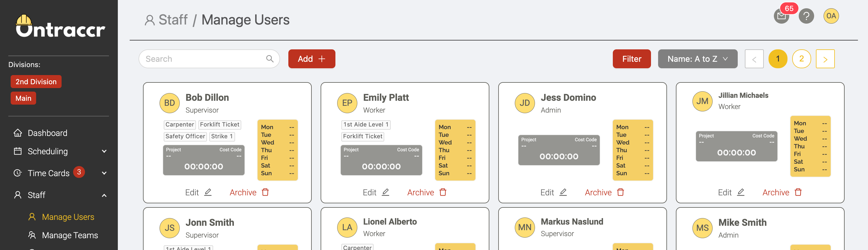The width and height of the screenshot is (868, 250).
Task: Click the red Filter button
Action: 631,59
